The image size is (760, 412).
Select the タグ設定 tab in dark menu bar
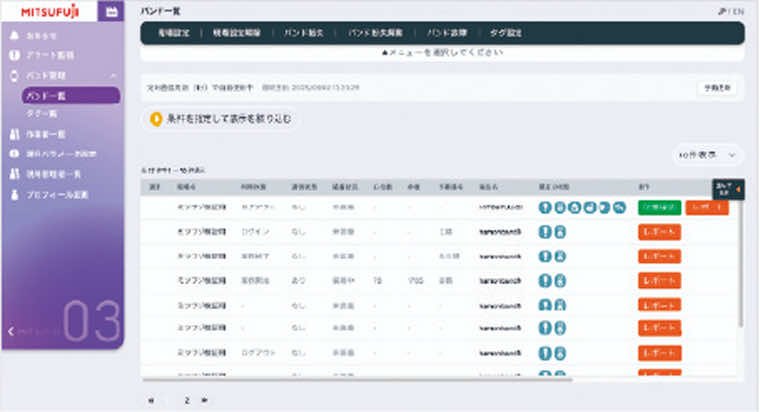tap(506, 33)
